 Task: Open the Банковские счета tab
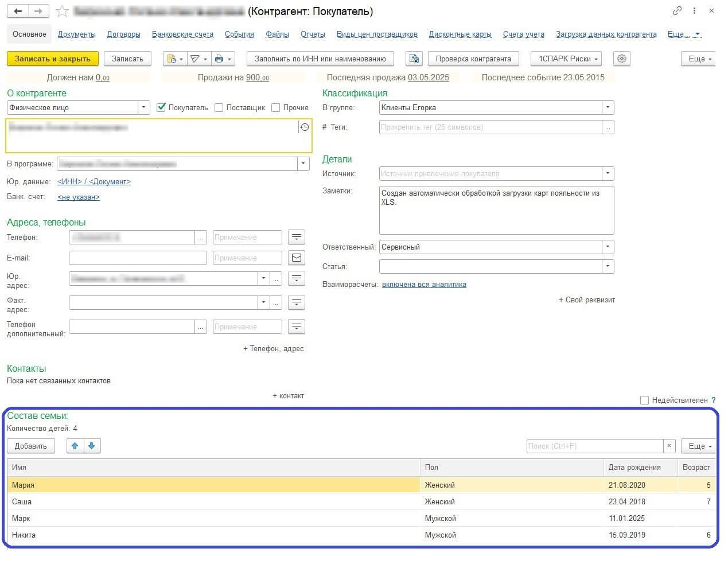(182, 34)
